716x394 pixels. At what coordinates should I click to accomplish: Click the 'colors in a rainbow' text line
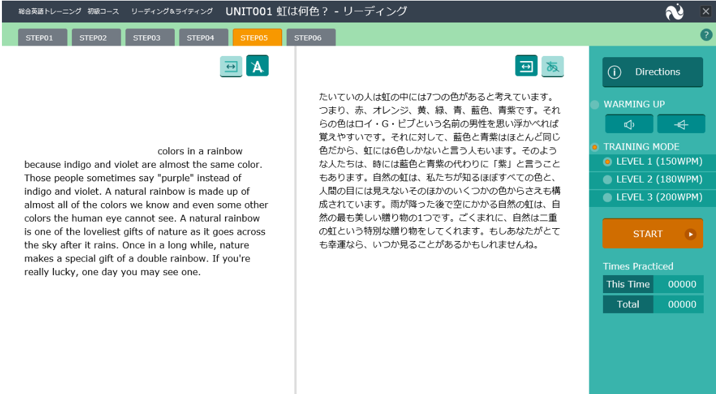(x=200, y=151)
